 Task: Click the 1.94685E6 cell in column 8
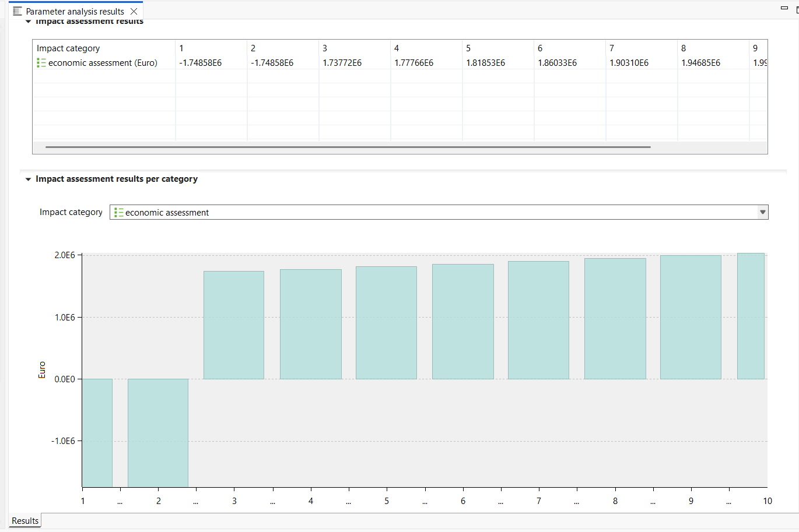pyautogui.click(x=700, y=63)
